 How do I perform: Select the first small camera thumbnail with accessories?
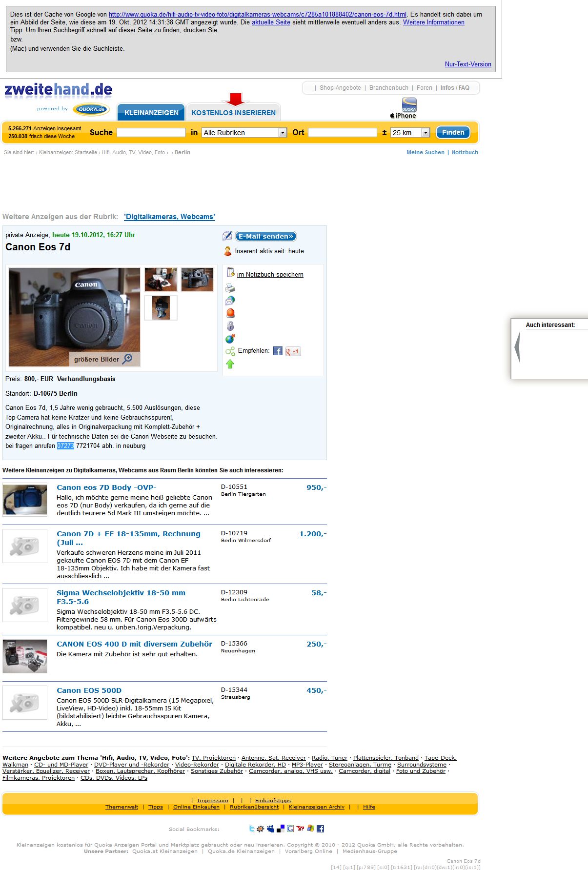point(161,279)
